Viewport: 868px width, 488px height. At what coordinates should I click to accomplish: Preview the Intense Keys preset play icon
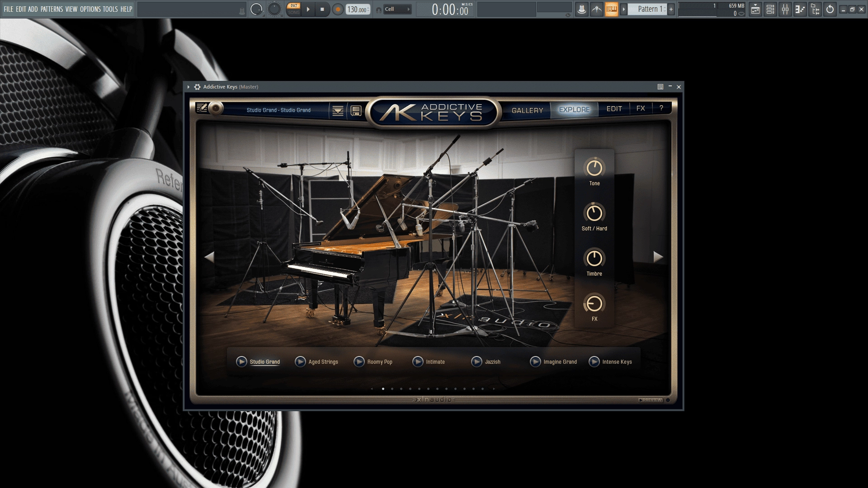[594, 362]
